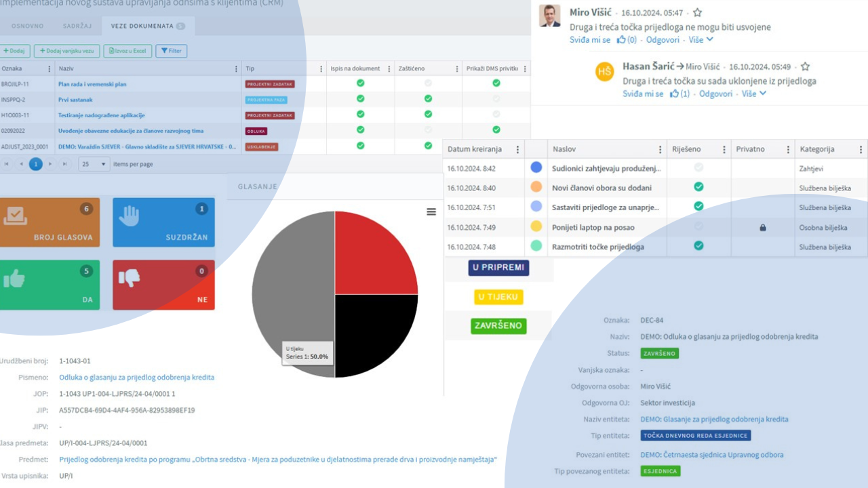
Task: Click the HŠ avatar of Hasan Šarić
Action: pyautogui.click(x=605, y=72)
